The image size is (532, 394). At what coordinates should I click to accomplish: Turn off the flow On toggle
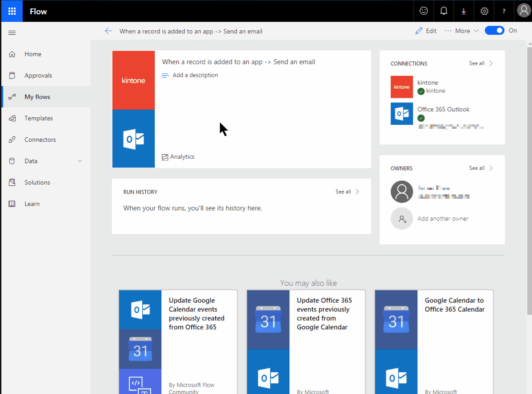point(494,31)
